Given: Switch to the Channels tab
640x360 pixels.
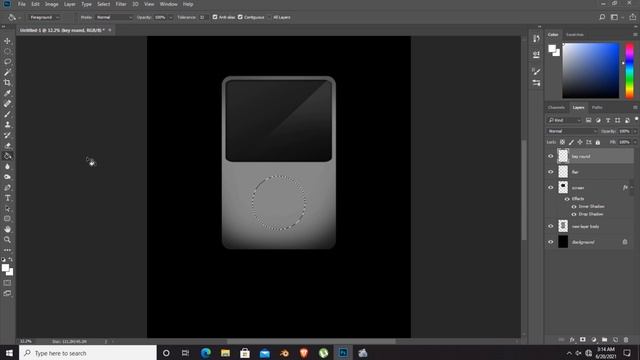Looking at the screenshot, I should tap(556, 107).
